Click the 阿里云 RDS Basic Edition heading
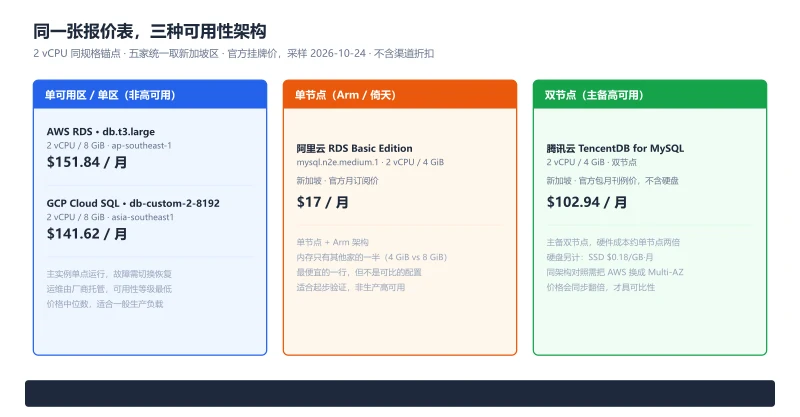This screenshot has width=800, height=417. (x=355, y=149)
